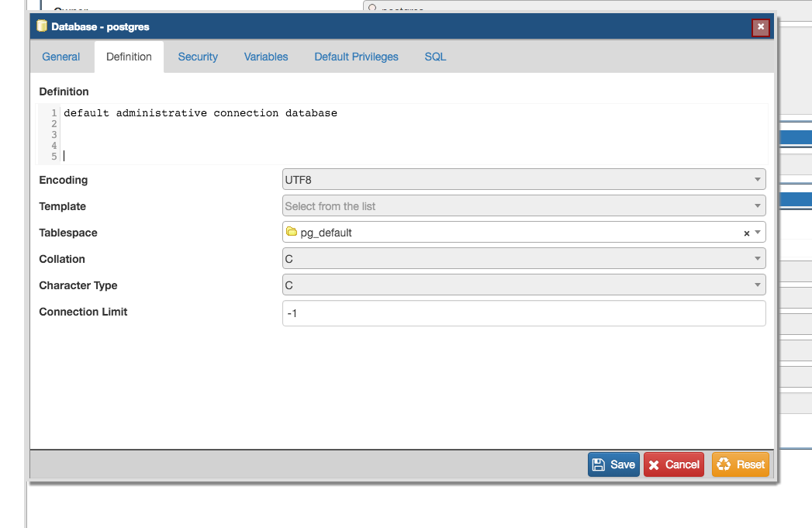
Task: Reset the form fields
Action: (740, 464)
